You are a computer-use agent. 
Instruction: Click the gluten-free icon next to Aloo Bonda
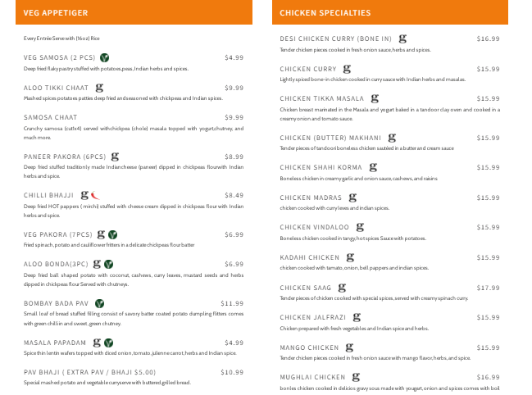coord(98,264)
